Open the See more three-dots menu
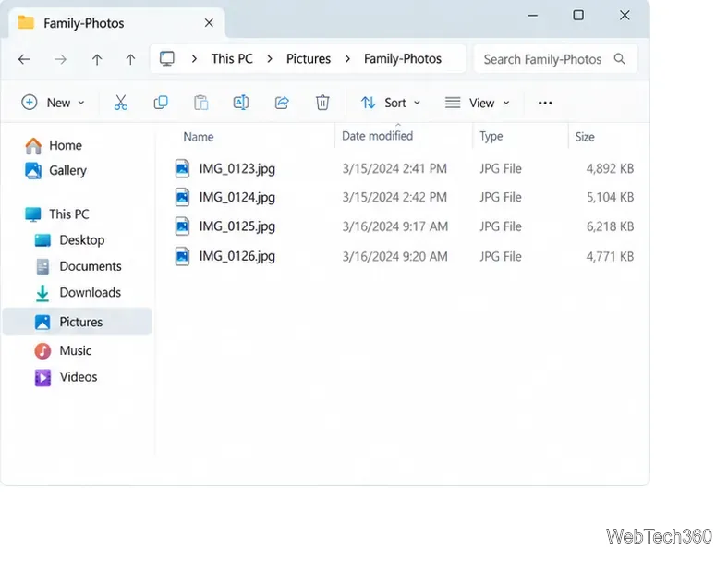The image size is (728, 562). 545,103
